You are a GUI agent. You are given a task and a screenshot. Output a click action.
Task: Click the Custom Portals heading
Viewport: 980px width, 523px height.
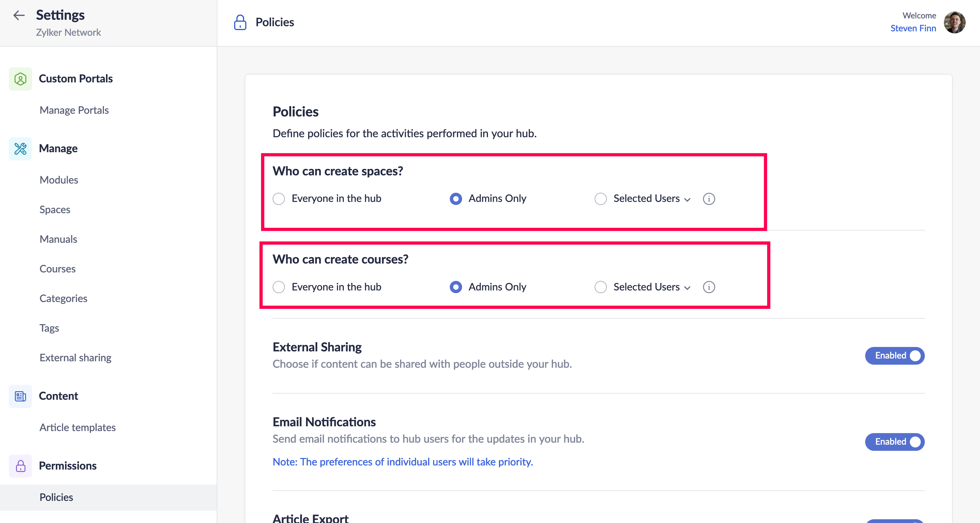tap(76, 79)
